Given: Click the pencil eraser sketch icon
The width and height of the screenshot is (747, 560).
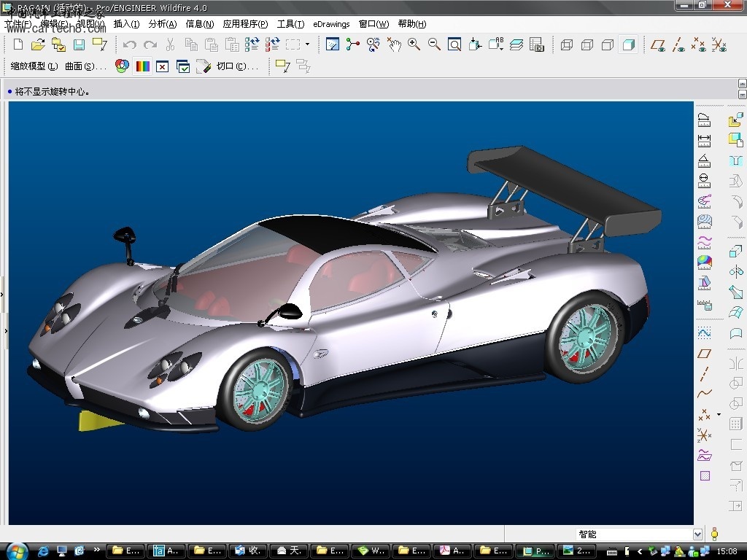Looking at the screenshot, I should point(204,66).
